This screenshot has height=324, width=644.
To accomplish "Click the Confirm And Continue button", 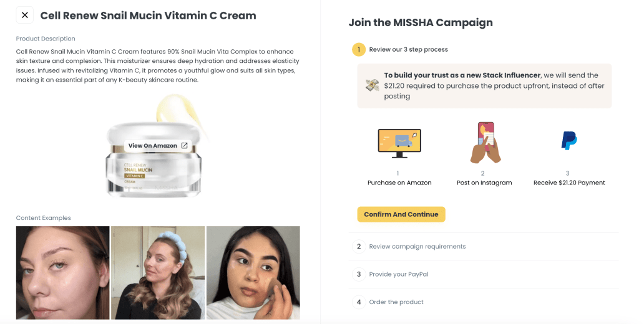I will pos(401,214).
